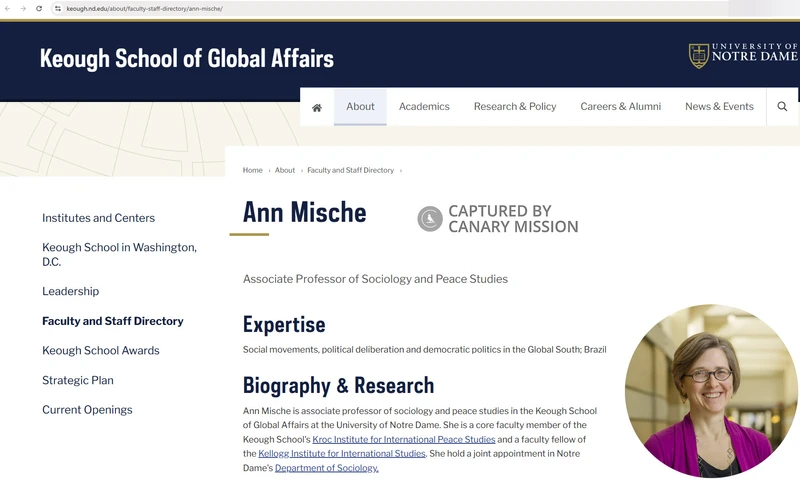Viewport: 800px width, 484px height.
Task: Click 'Associate Professor of Sociology and Peace Studies' text
Action: [376, 279]
